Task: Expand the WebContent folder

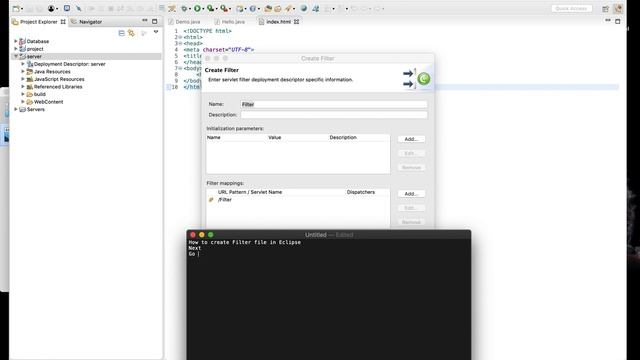Action: tap(23, 102)
